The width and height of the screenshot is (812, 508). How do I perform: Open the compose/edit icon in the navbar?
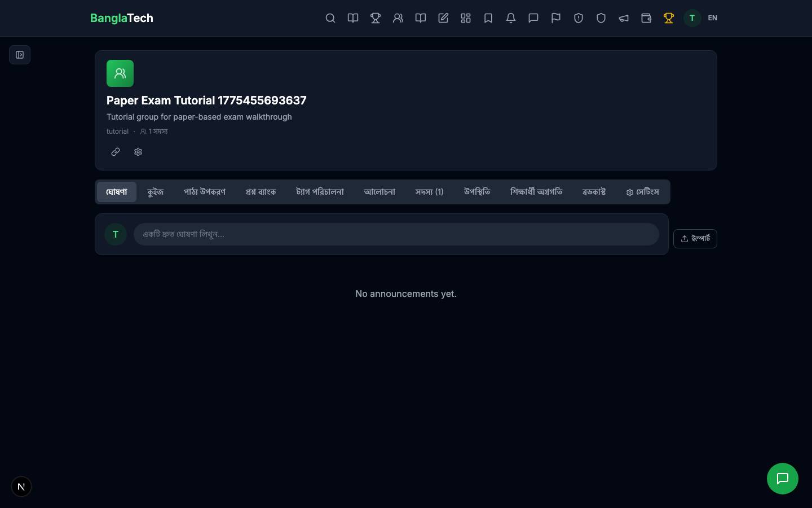click(443, 18)
